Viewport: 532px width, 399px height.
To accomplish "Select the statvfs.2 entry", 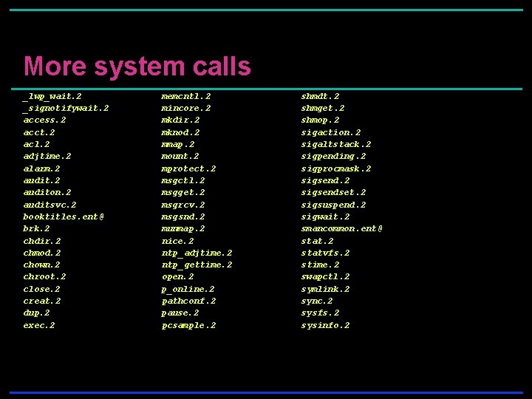I will click(325, 253).
